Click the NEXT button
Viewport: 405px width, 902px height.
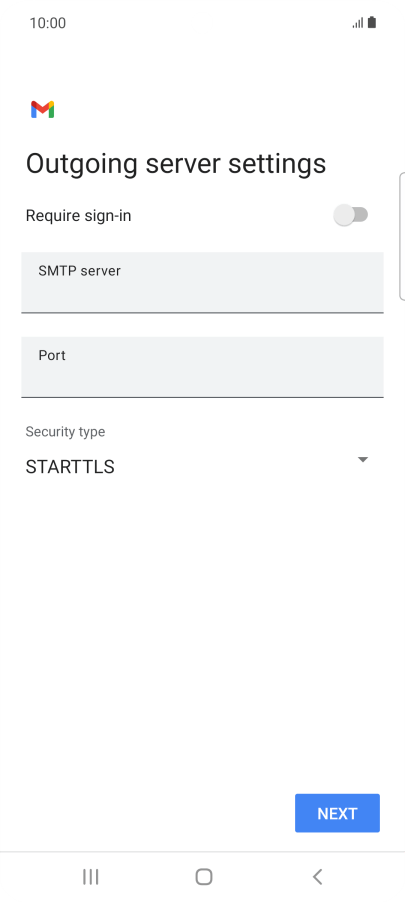point(337,813)
